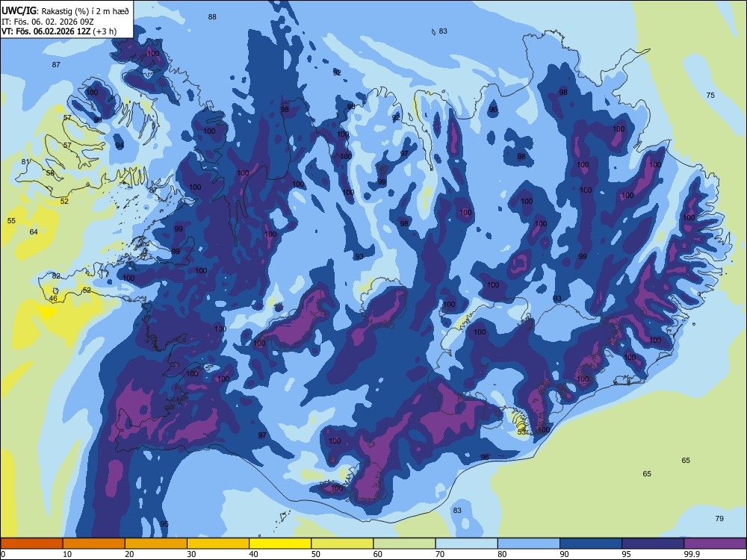Click the humidity value 75 on map
Screen dimensions: 747x560
(x=710, y=96)
